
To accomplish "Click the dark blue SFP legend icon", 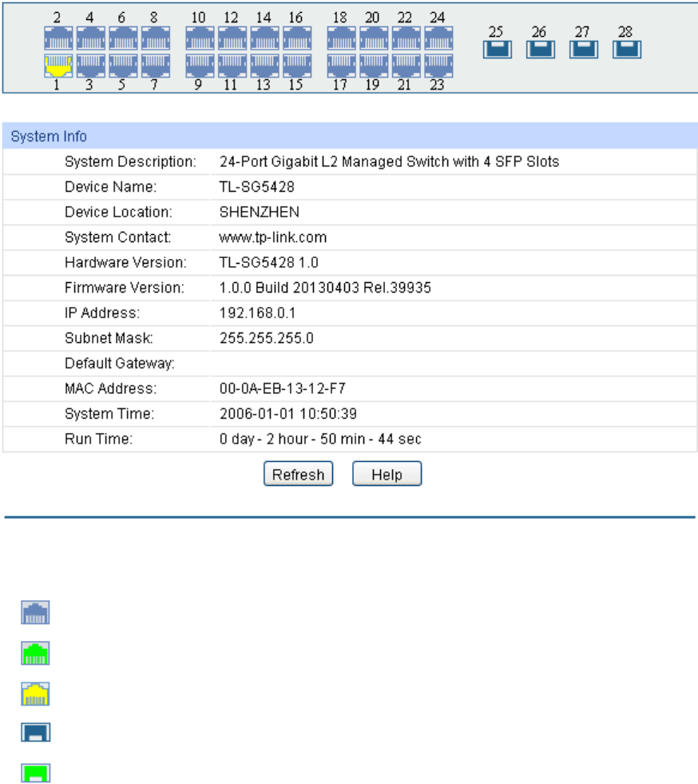I will [x=35, y=732].
